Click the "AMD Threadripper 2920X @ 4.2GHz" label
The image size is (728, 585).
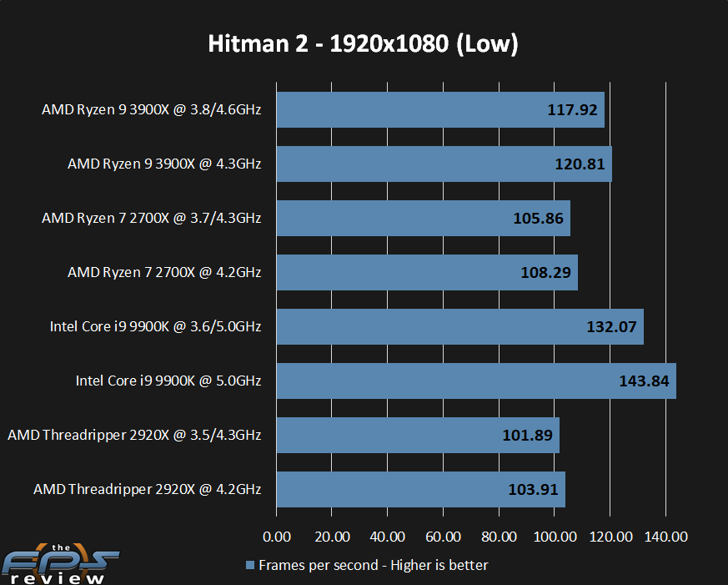[147, 489]
